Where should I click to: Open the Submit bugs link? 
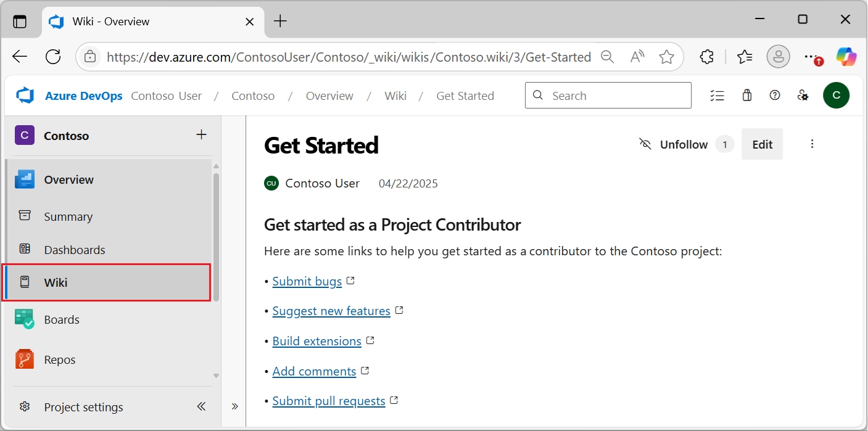(307, 282)
